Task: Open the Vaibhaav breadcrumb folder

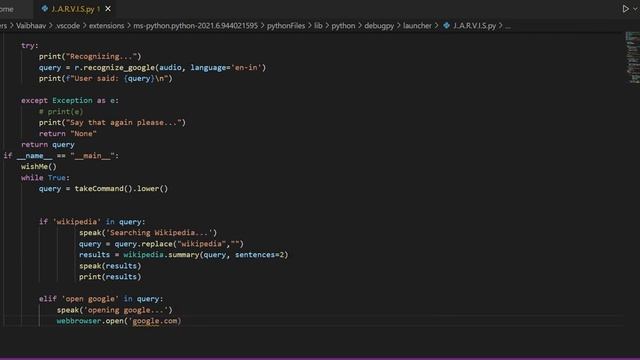Action: [x=31, y=26]
